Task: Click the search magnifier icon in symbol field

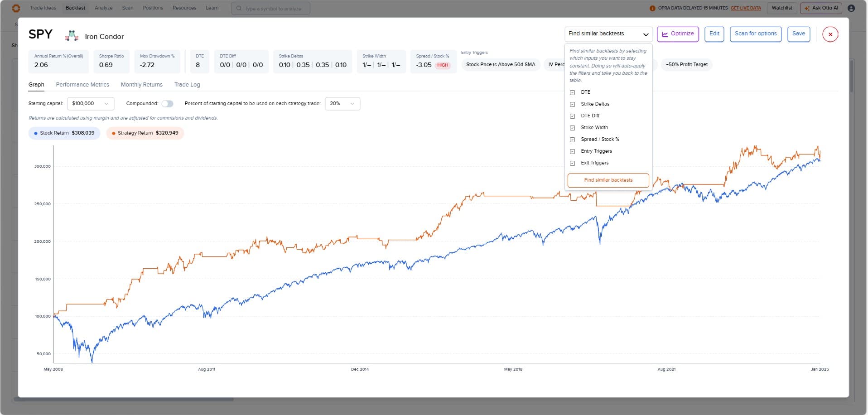Action: click(x=239, y=8)
